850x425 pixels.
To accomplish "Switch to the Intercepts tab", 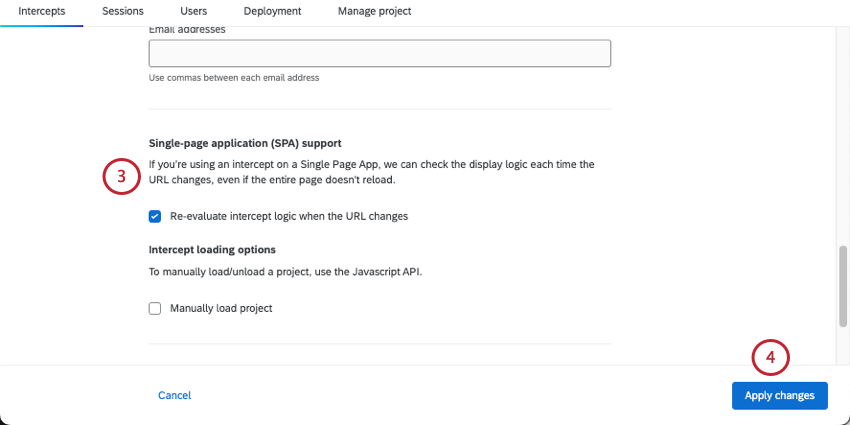I will (x=41, y=11).
